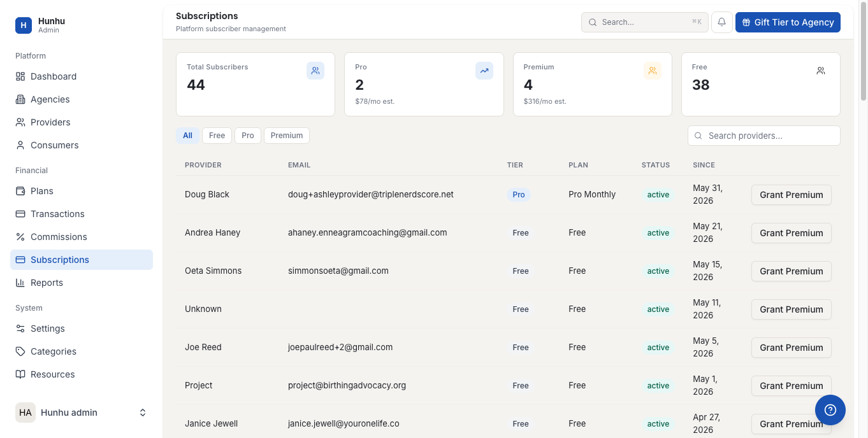The height and width of the screenshot is (438, 868).
Task: Go to Agencies section
Action: pos(82,99)
